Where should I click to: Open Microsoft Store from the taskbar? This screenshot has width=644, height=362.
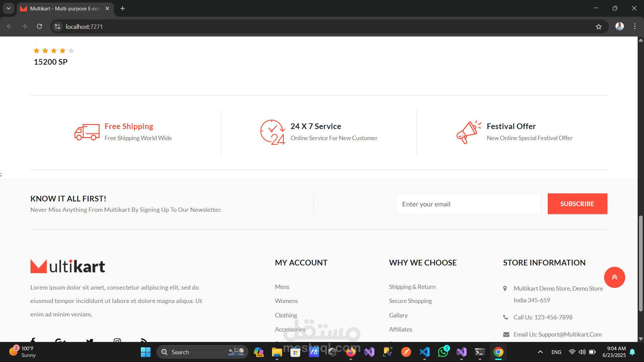pyautogui.click(x=295, y=352)
